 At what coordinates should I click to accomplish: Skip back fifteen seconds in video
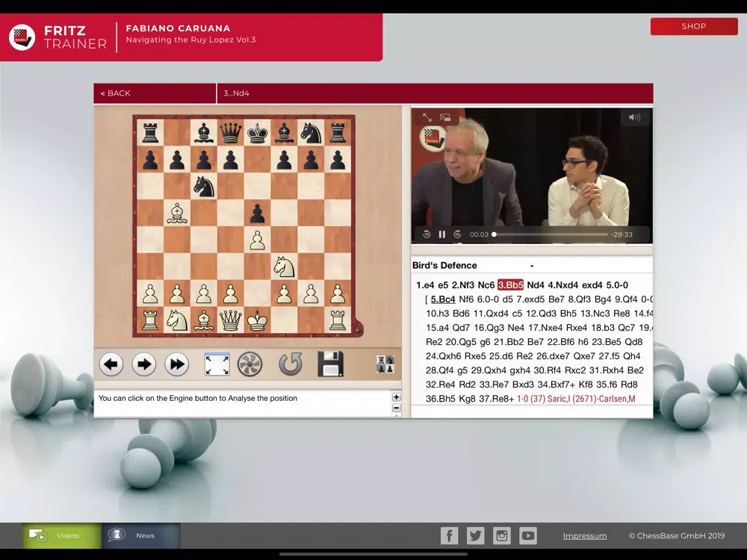[x=427, y=234]
